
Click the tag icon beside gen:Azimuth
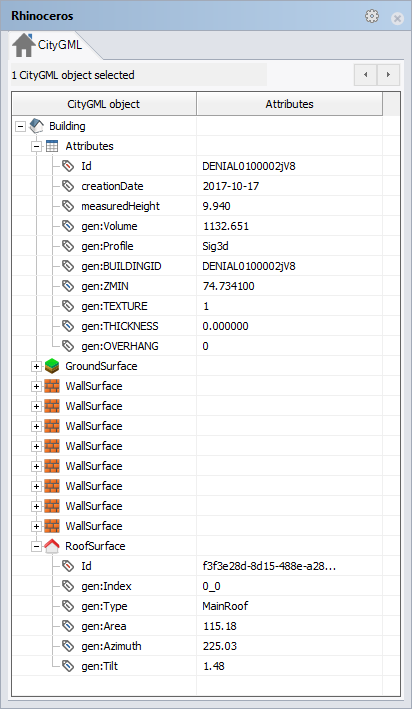(68, 646)
